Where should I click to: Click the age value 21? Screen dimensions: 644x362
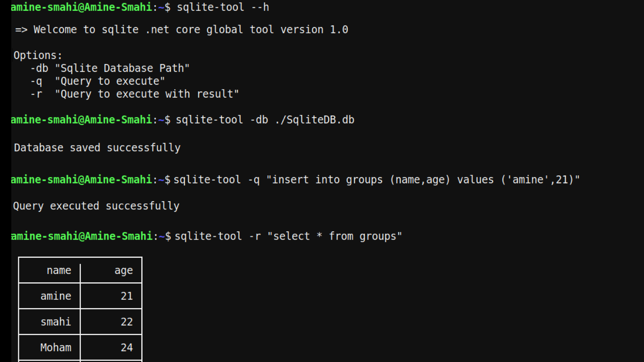coord(127,296)
